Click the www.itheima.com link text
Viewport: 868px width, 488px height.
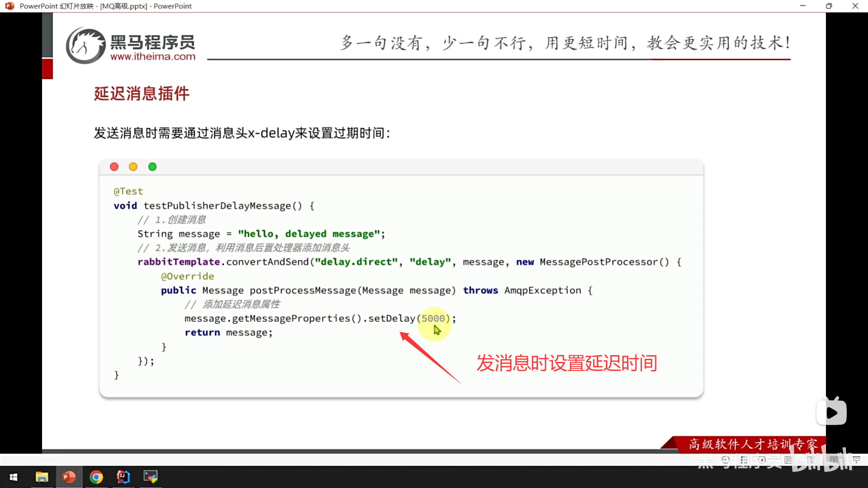click(153, 56)
